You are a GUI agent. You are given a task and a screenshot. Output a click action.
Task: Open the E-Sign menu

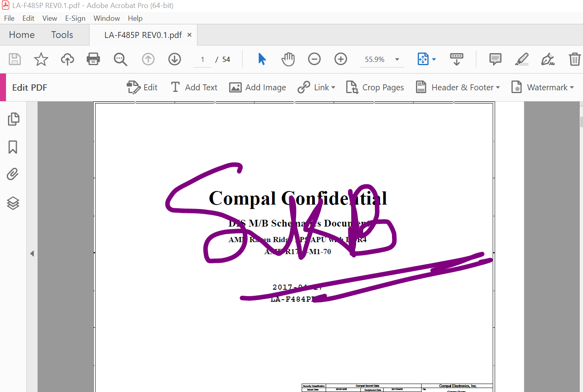coord(75,18)
